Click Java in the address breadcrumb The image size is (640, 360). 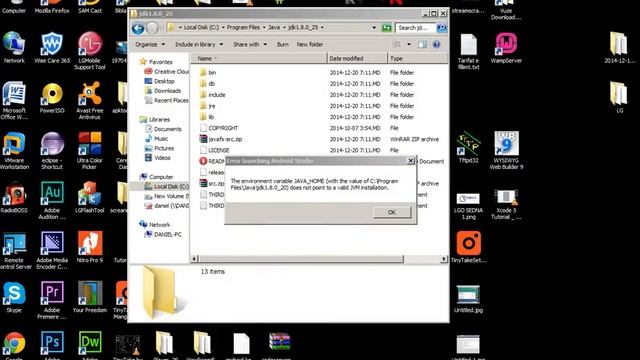pos(274,27)
